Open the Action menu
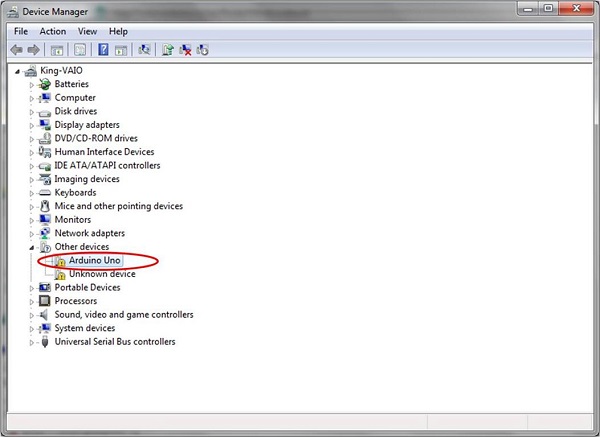The width and height of the screenshot is (600, 437). pos(53,31)
